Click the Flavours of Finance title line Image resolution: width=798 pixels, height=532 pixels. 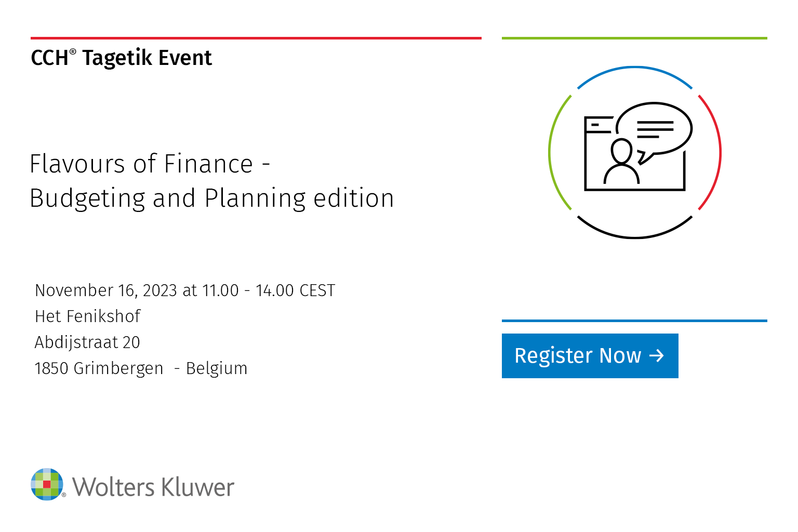coord(150,164)
